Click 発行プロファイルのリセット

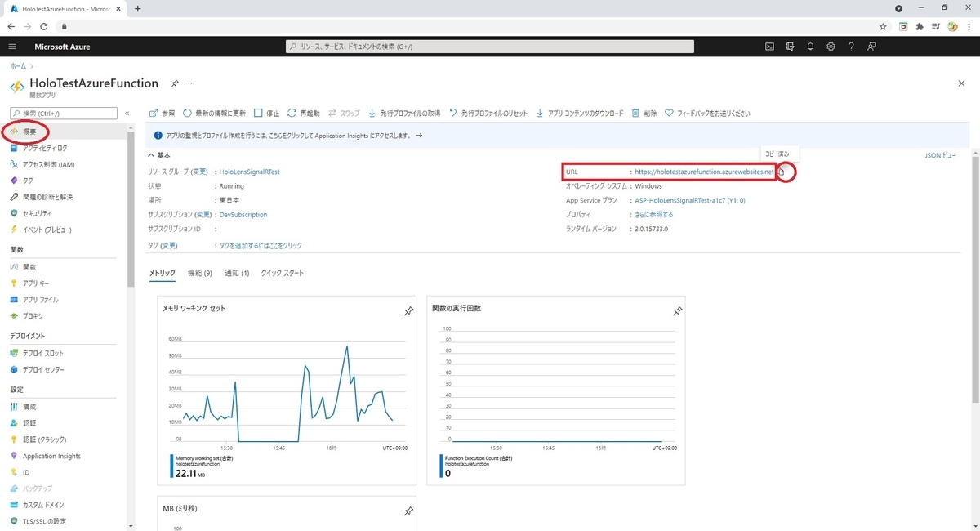(x=488, y=114)
